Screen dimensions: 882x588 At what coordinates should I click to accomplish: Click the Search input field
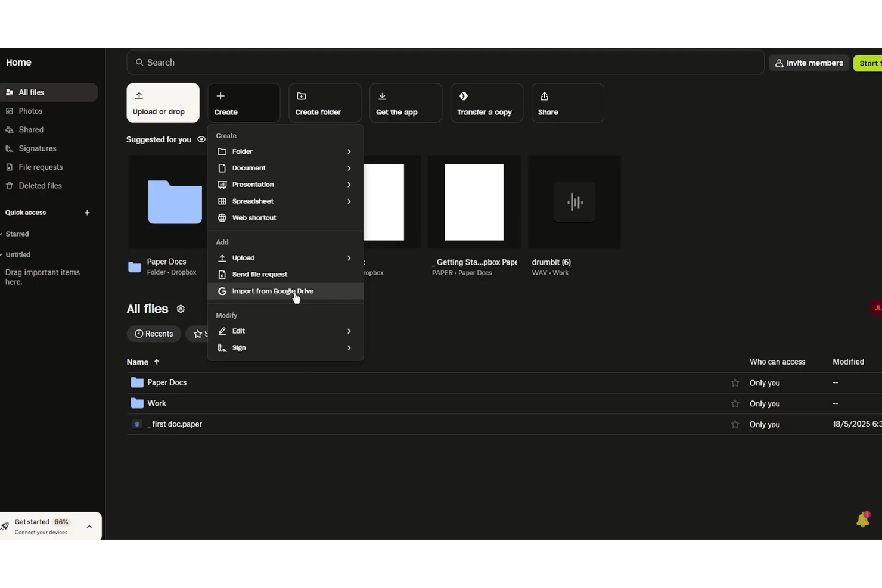445,62
